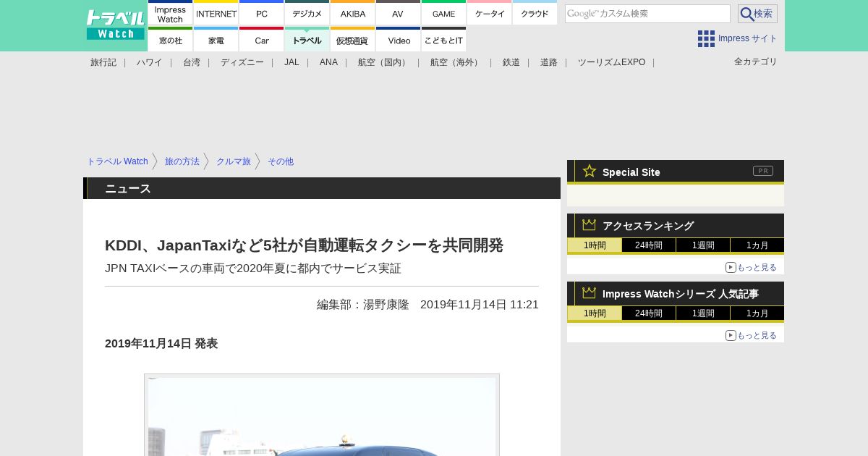Select the トラベル site tab

pyautogui.click(x=307, y=40)
